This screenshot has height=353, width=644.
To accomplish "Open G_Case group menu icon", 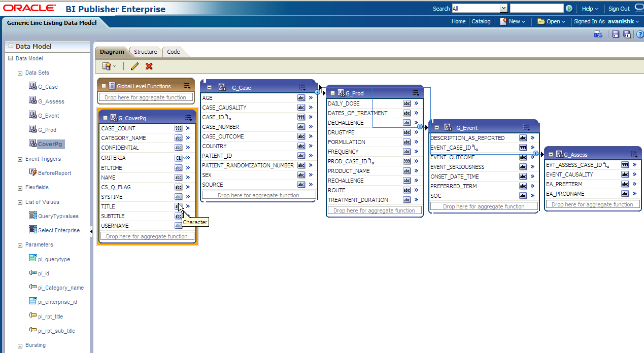I will tap(302, 87).
